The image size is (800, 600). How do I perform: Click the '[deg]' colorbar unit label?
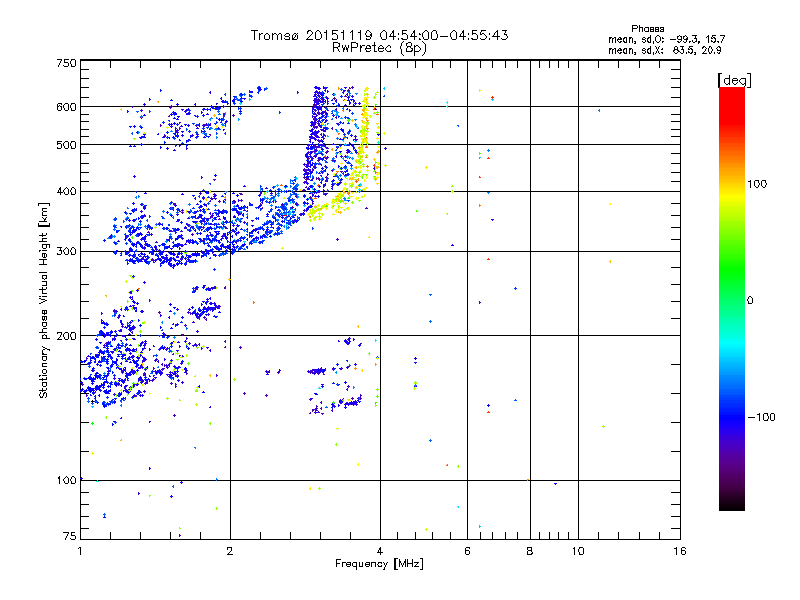click(734, 80)
